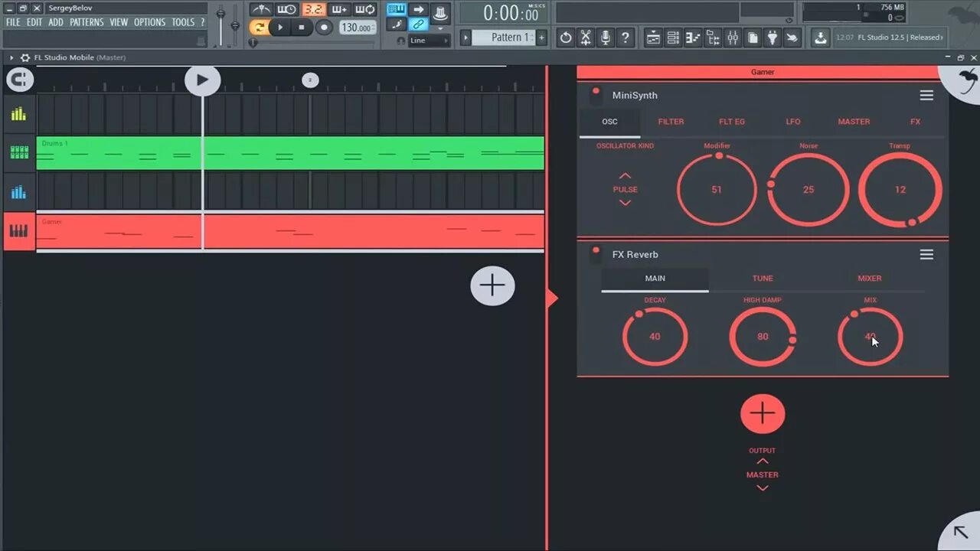980x551 pixels.
Task: Toggle wait for input to start playing
Action: click(x=287, y=10)
